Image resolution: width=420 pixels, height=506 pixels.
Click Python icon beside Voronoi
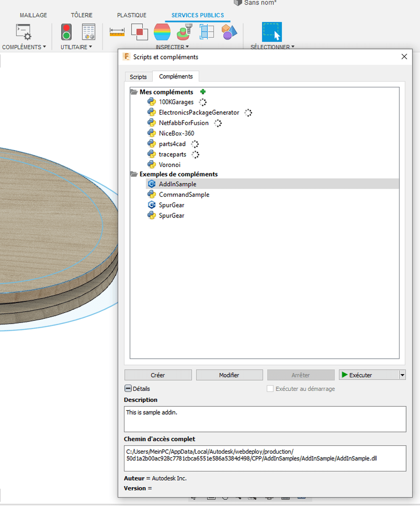coord(152,165)
